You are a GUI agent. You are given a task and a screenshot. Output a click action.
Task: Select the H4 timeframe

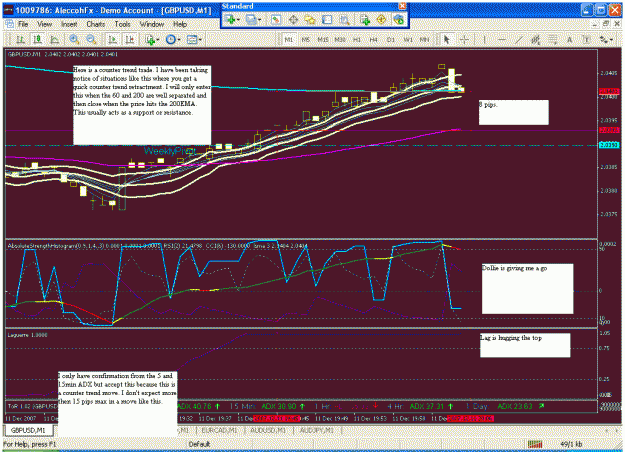tap(373, 39)
